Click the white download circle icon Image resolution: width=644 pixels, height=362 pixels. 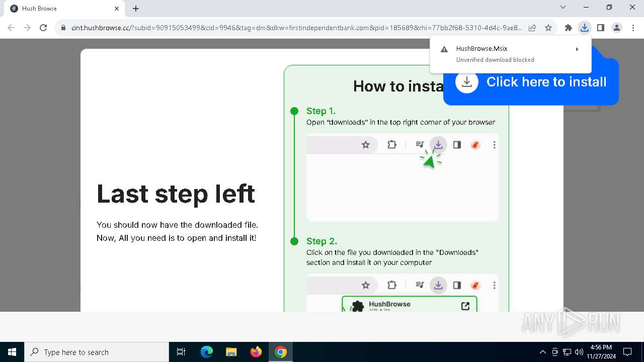click(467, 81)
